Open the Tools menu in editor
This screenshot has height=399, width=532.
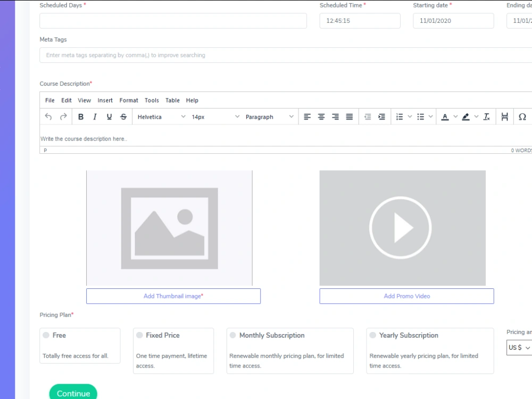[x=152, y=100]
